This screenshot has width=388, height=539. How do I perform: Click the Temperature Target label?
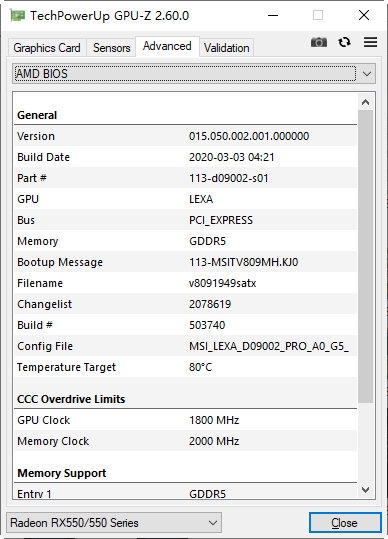click(66, 367)
